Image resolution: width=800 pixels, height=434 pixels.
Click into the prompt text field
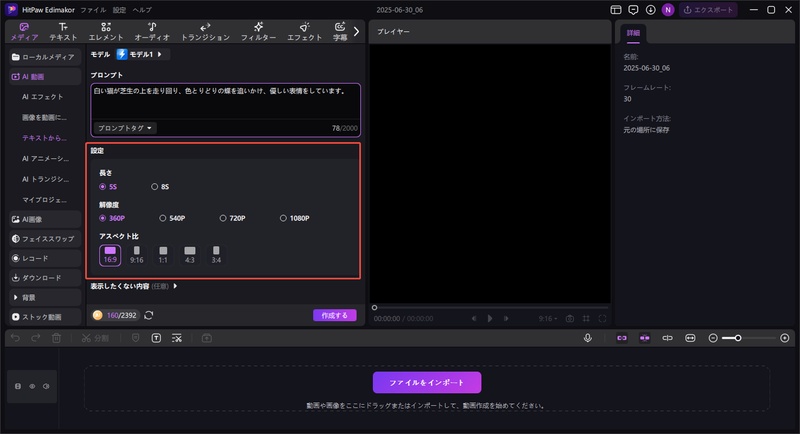point(226,101)
